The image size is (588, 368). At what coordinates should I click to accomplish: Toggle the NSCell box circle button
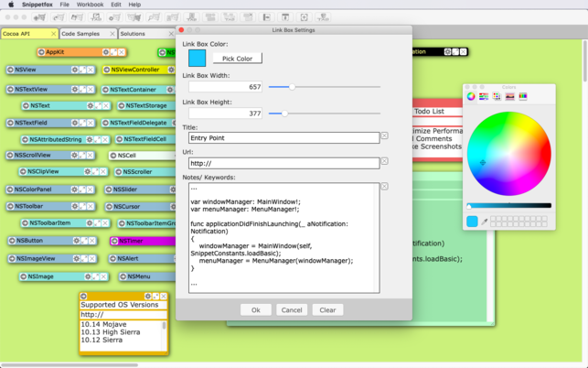pyautogui.click(x=113, y=156)
